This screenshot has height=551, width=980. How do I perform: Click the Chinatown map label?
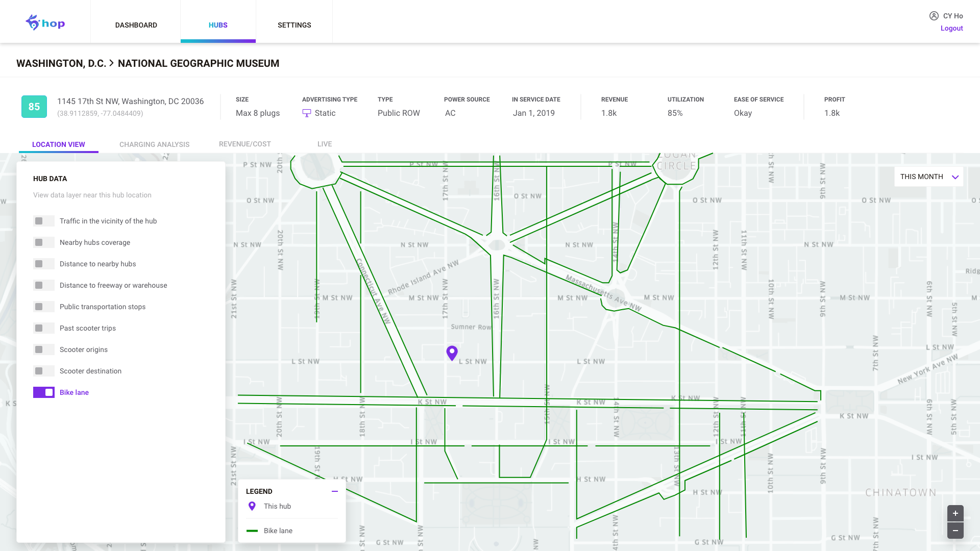click(901, 492)
